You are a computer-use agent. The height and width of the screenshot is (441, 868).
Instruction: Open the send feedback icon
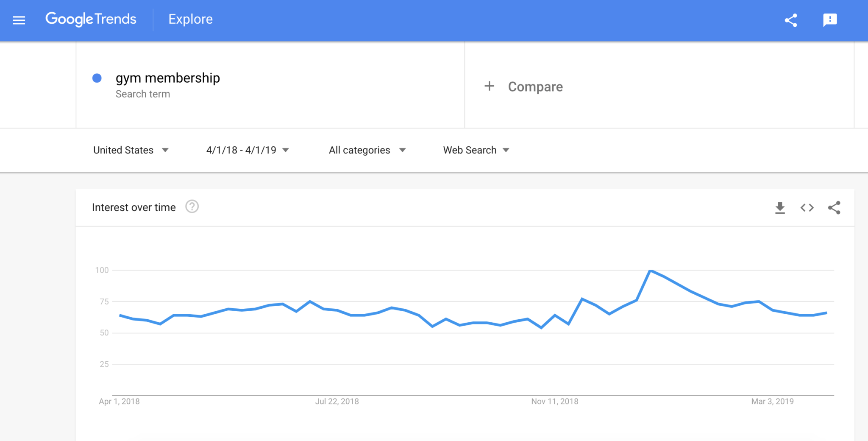click(830, 20)
